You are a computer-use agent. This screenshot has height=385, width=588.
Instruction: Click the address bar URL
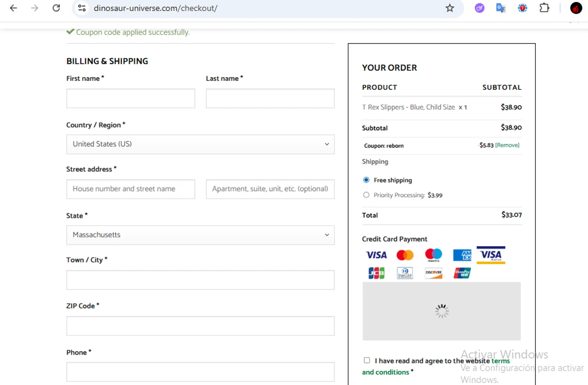pyautogui.click(x=156, y=8)
